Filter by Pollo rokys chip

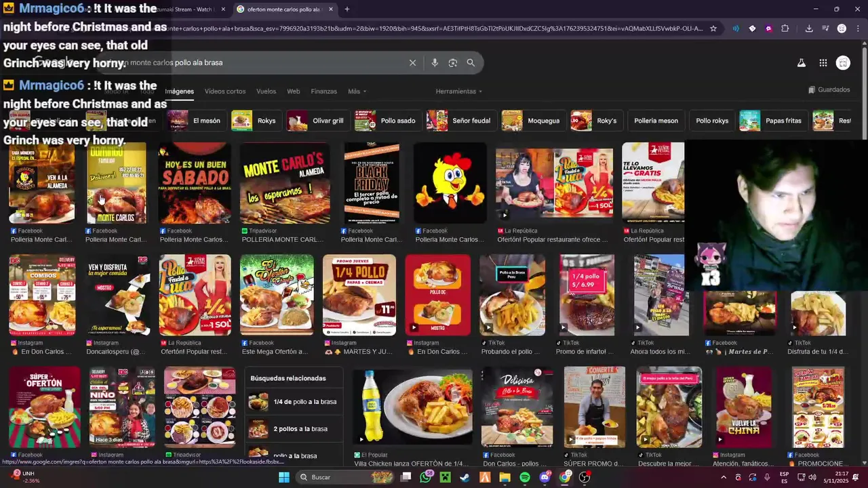712,121
